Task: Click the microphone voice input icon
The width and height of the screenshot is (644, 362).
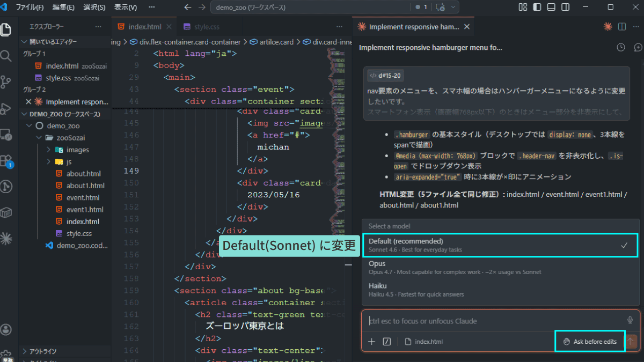Action: point(630,320)
